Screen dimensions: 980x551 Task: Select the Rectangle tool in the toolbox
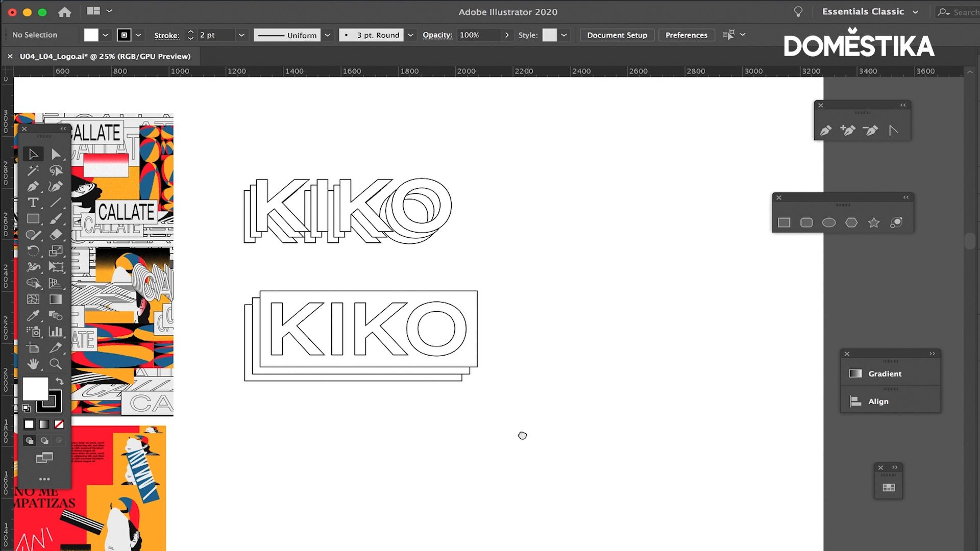pos(33,219)
